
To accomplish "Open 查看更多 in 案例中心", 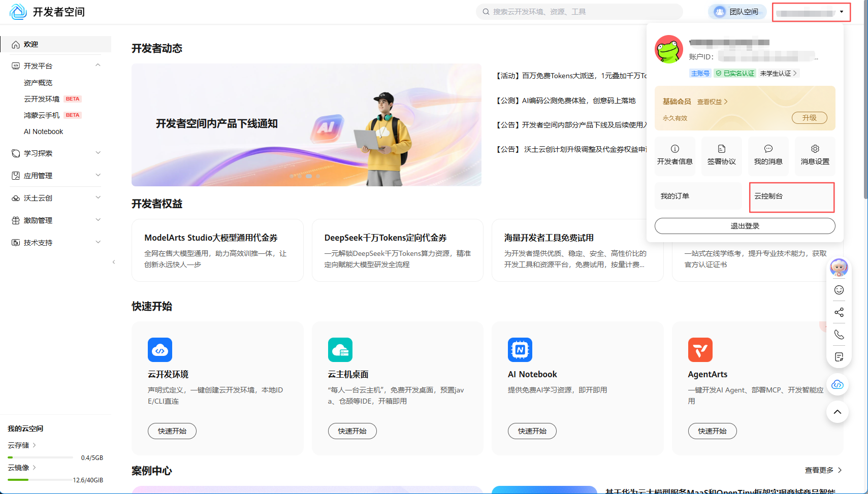I will tap(823, 470).
